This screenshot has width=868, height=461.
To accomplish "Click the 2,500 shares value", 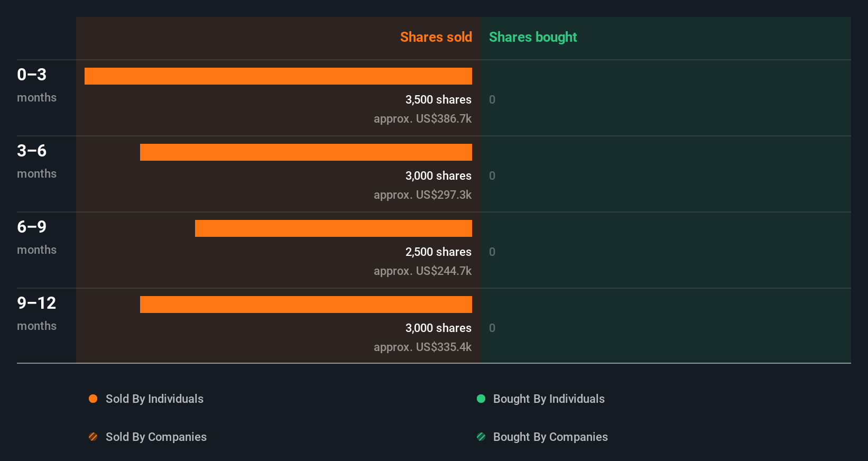I will point(438,252).
